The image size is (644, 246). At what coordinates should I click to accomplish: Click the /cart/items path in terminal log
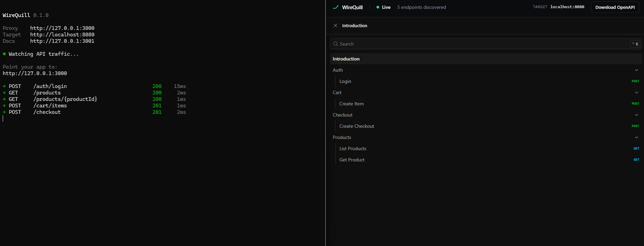tap(50, 106)
